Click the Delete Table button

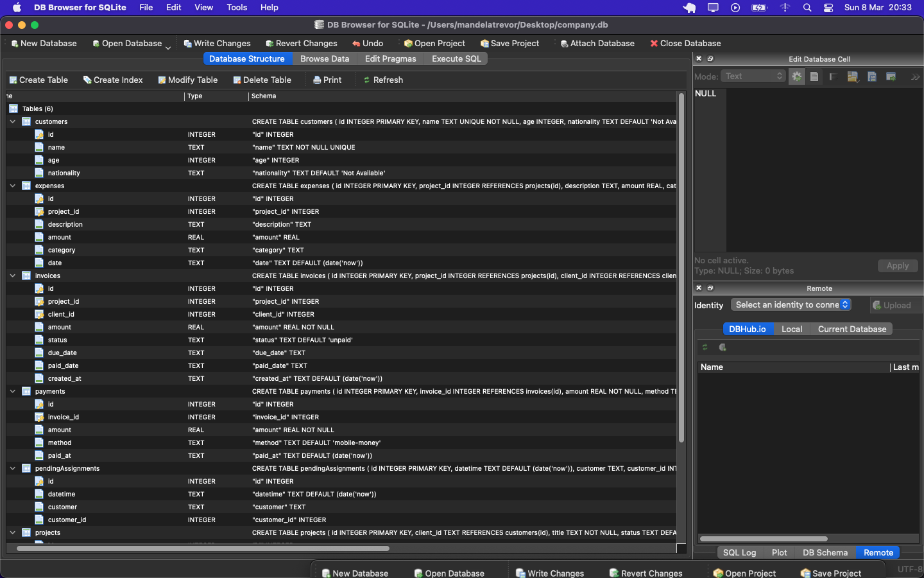[x=262, y=80]
